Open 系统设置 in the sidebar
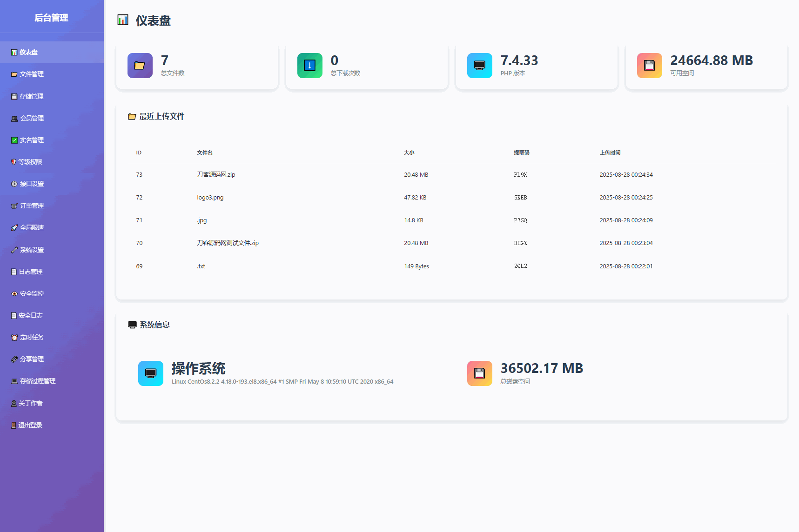Image resolution: width=799 pixels, height=532 pixels. pyautogui.click(x=32, y=250)
